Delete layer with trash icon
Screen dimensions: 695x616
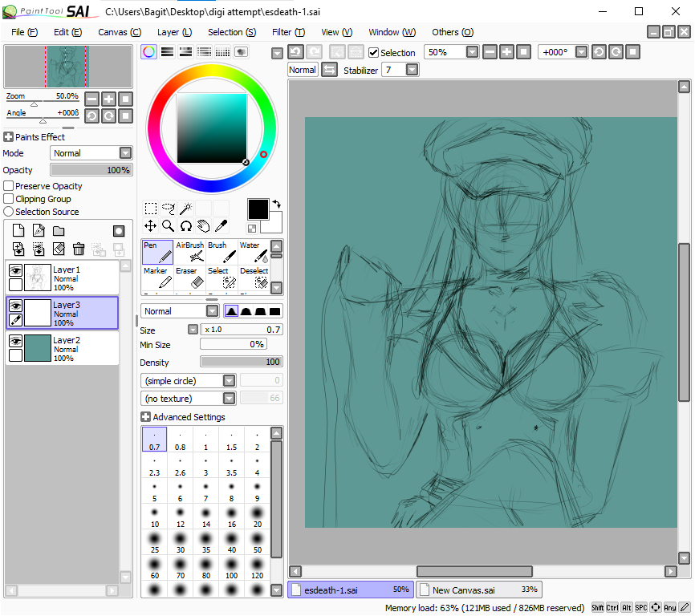[79, 249]
